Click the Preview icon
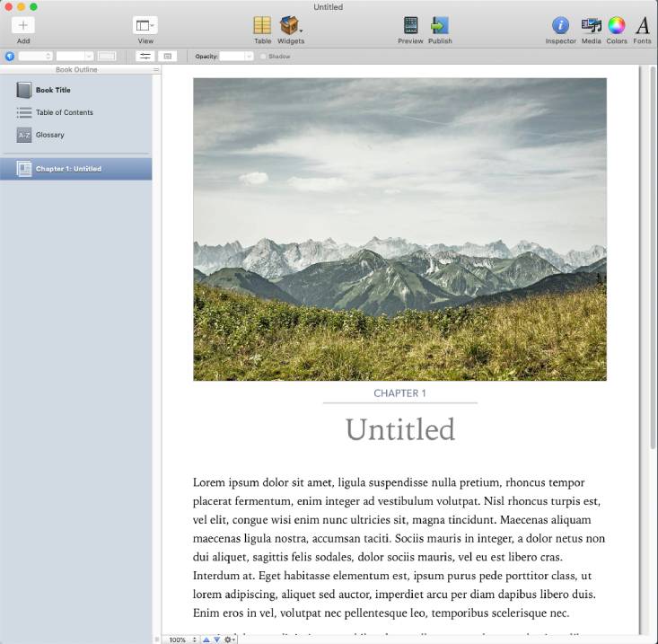The image size is (658, 644). click(x=410, y=25)
